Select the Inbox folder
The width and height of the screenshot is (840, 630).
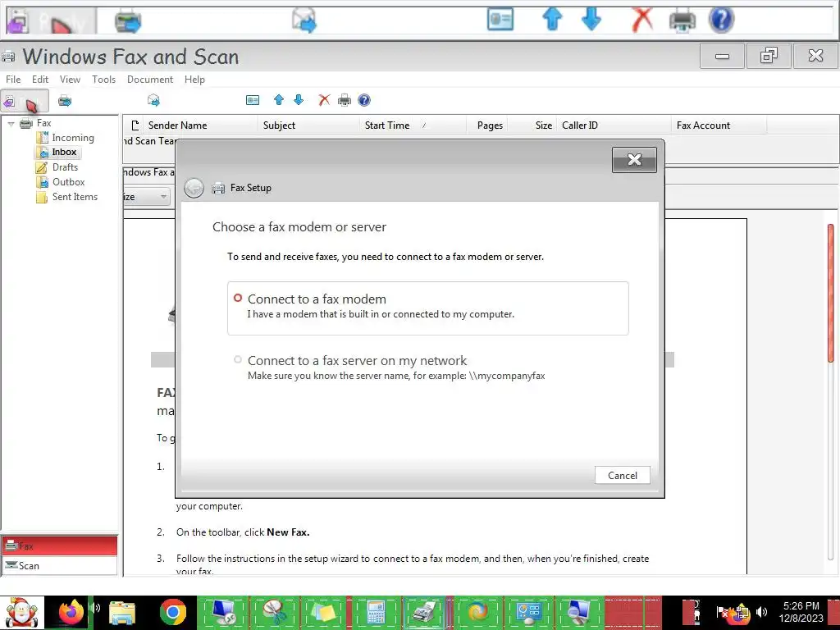coord(58,152)
